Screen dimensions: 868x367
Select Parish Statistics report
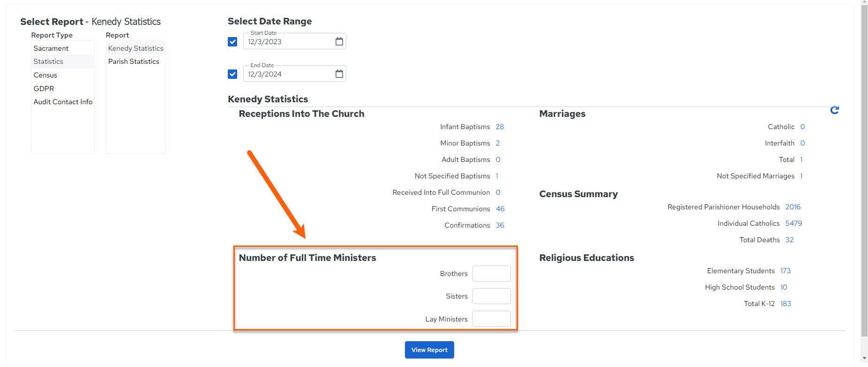pyautogui.click(x=134, y=61)
